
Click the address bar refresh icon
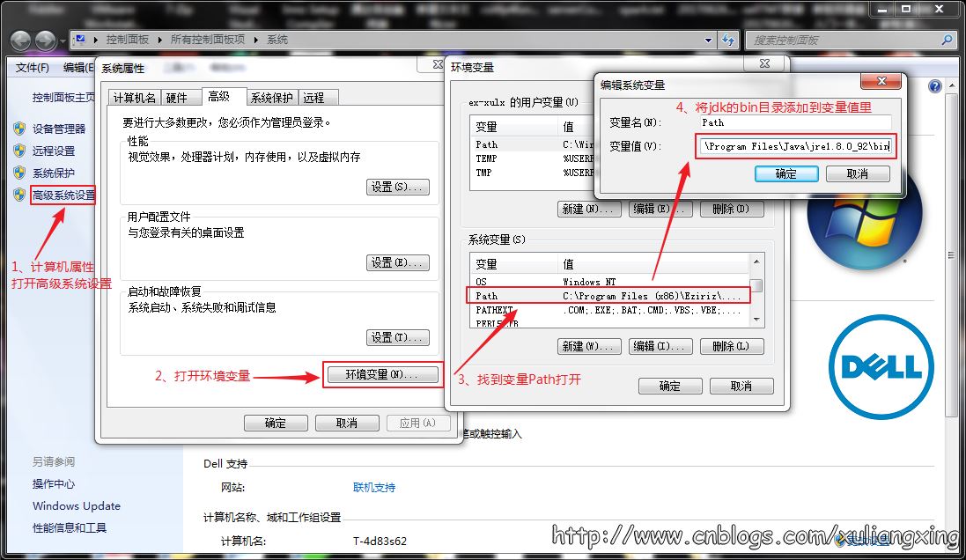728,40
